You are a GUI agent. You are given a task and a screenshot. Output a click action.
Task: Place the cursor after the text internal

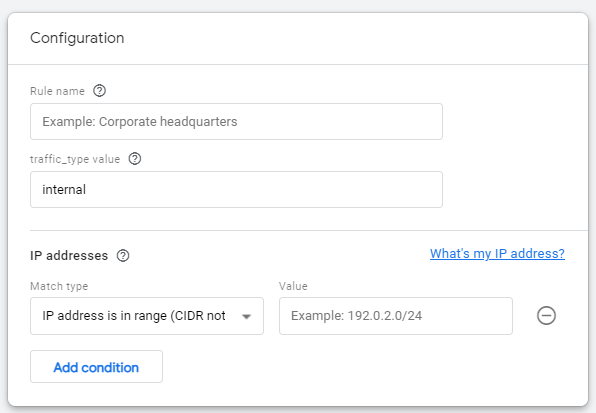[87, 190]
